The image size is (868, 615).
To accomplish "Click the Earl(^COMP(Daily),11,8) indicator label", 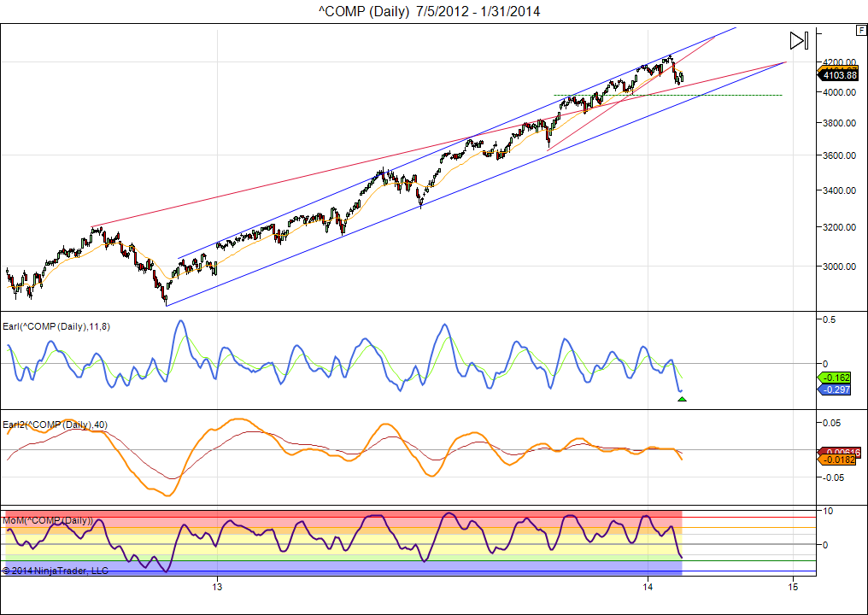I will pyautogui.click(x=56, y=326).
